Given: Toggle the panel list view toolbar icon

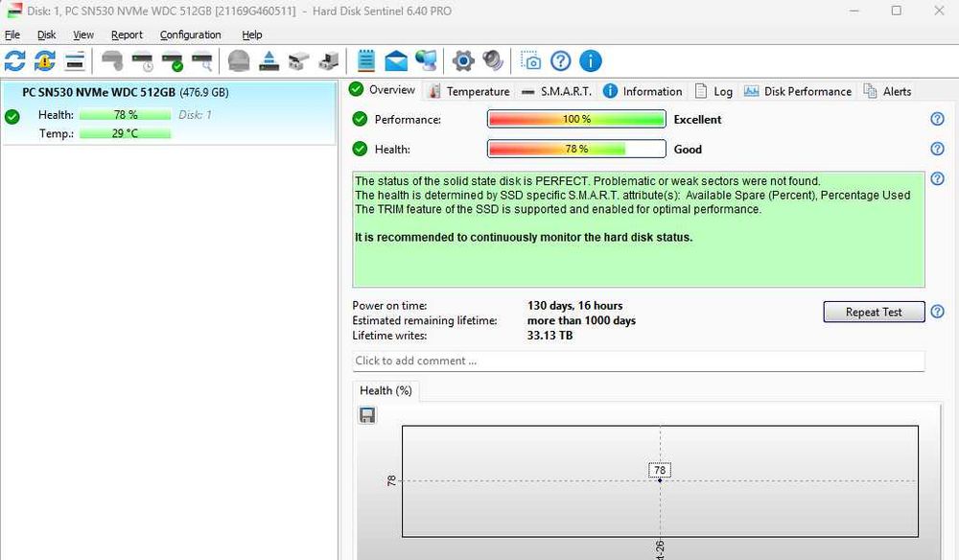Looking at the screenshot, I should click(x=75, y=61).
